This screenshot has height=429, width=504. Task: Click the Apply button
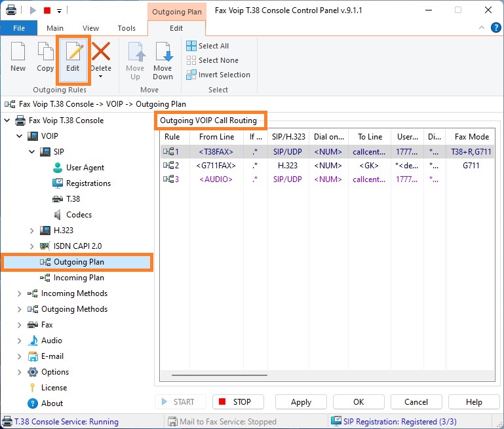301,402
